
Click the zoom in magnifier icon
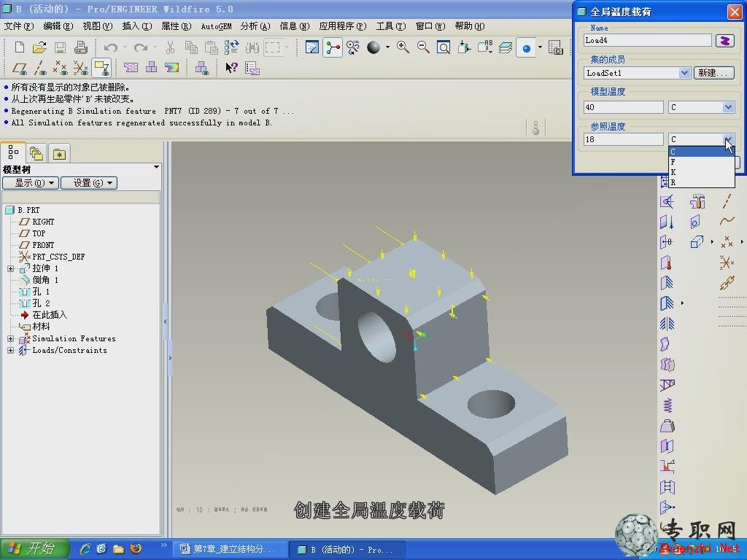403,47
